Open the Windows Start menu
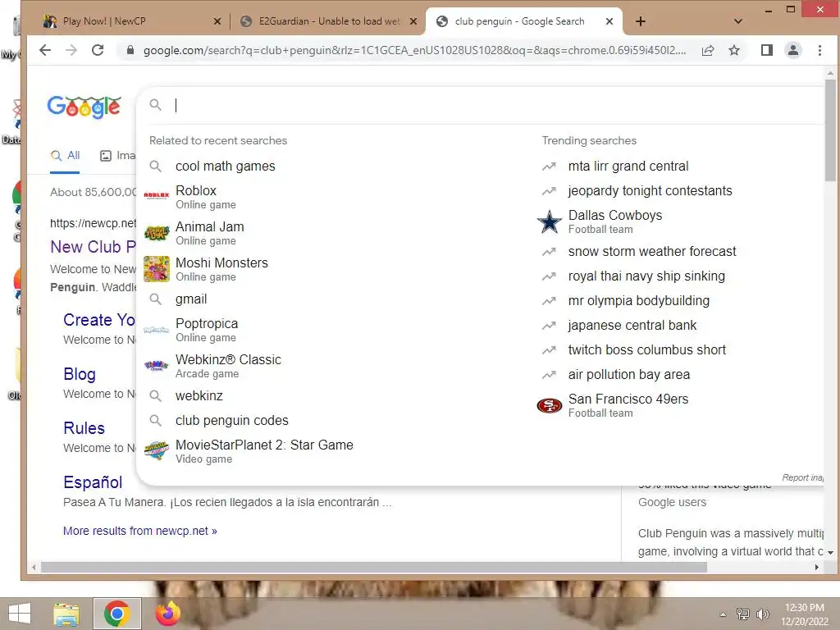The image size is (840, 630). point(20,614)
